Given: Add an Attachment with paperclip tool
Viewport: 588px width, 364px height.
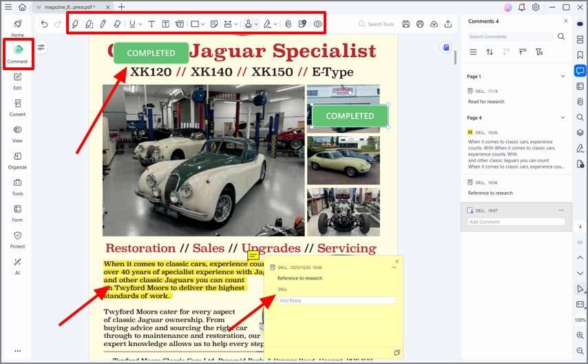Looking at the screenshot, I should pyautogui.click(x=288, y=24).
